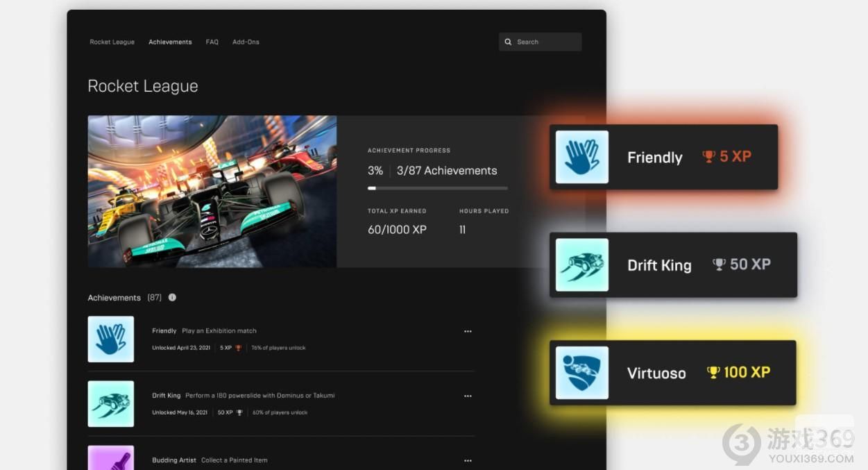Open the three-dot menu for Budding Artist
Image resolution: width=868 pixels, height=470 pixels.
(468, 460)
